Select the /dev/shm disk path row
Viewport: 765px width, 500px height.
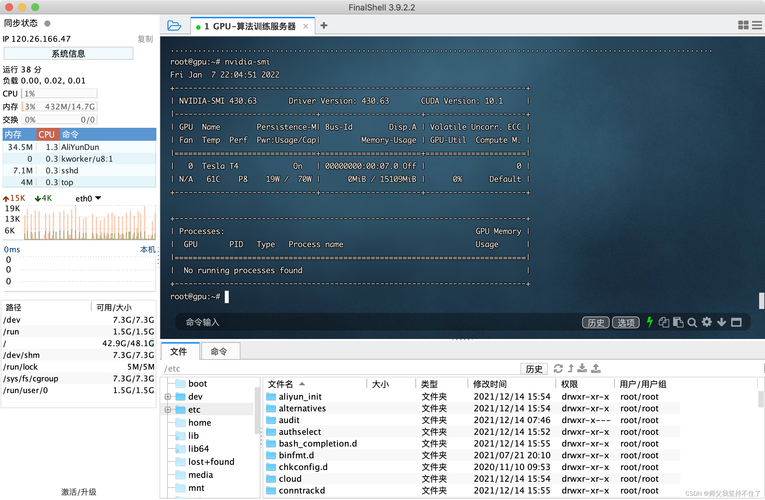[79, 355]
